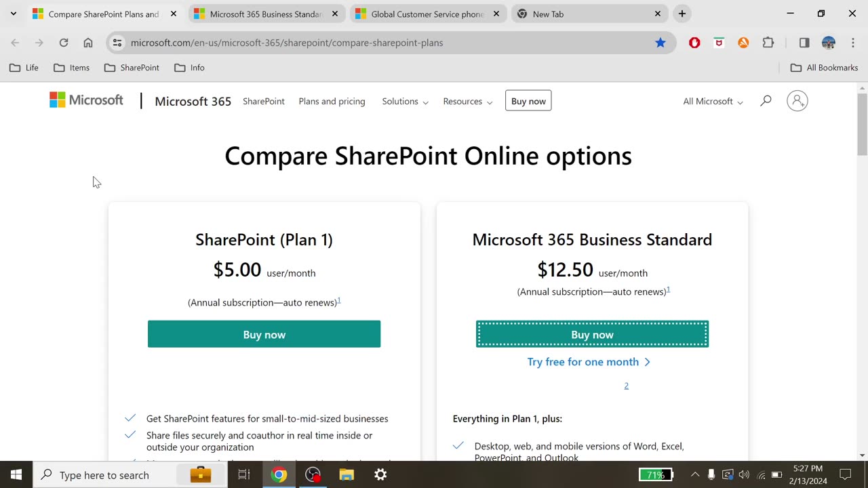The width and height of the screenshot is (868, 488).
Task: Click the page vertical scrollbar
Action: pos(862,124)
